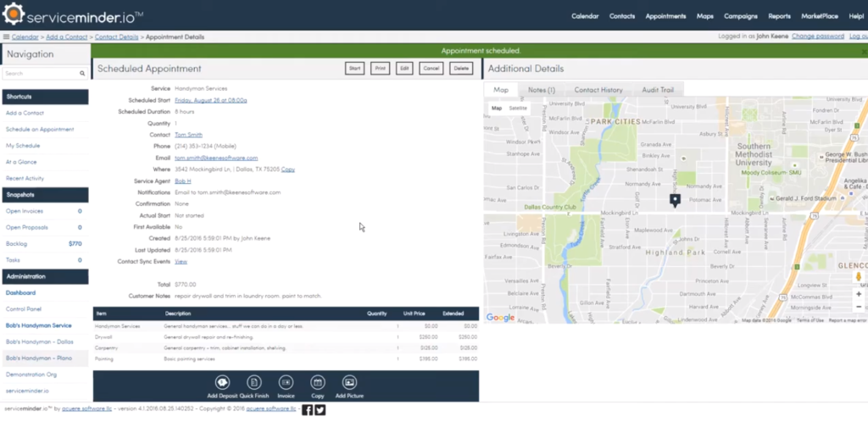The image size is (868, 422).
Task: Open the Google logo on the map
Action: (x=500, y=318)
